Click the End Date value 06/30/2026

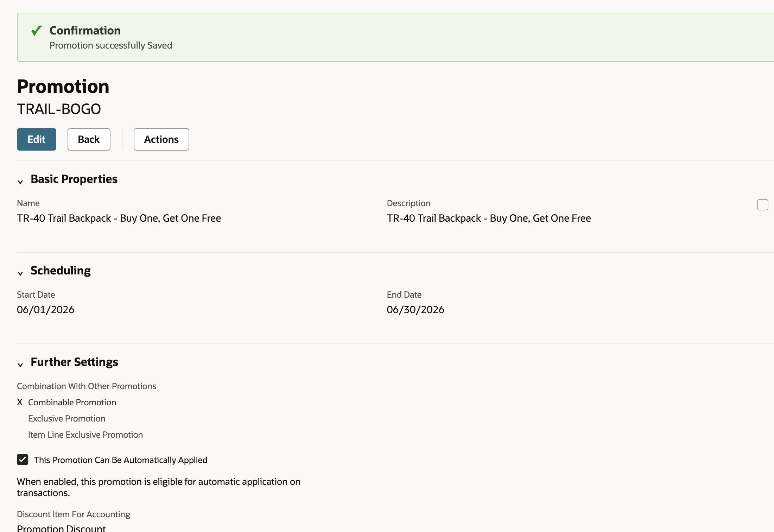[x=415, y=310]
